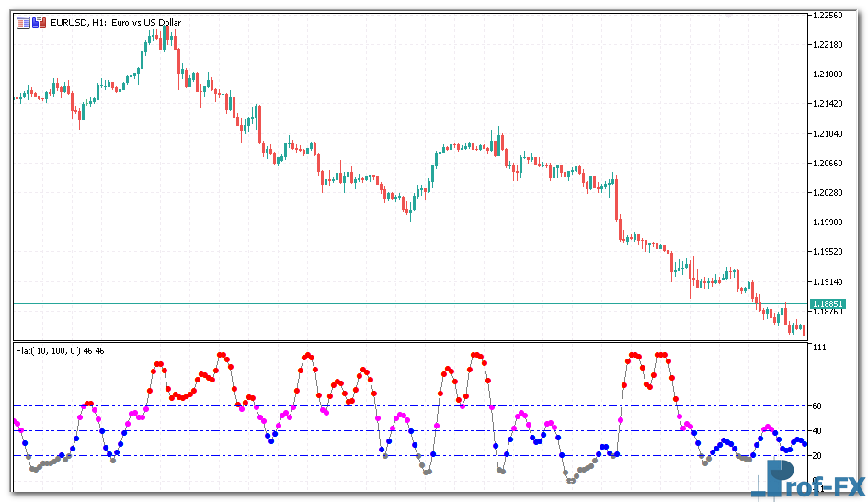The width and height of the screenshot is (868, 502).
Task: Click the highest candle near 1.22180
Action: pyautogui.click(x=168, y=37)
